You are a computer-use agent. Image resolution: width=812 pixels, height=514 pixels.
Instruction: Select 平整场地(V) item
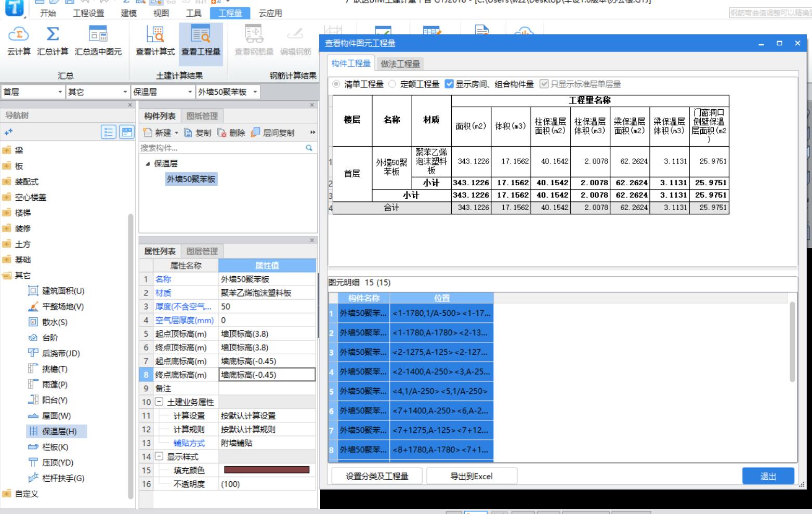56,306
